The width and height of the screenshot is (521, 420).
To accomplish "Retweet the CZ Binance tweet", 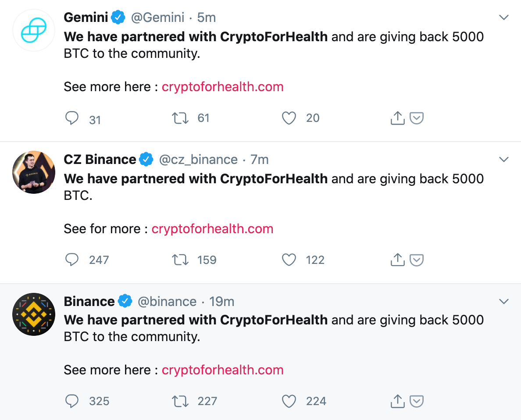I will 180,260.
